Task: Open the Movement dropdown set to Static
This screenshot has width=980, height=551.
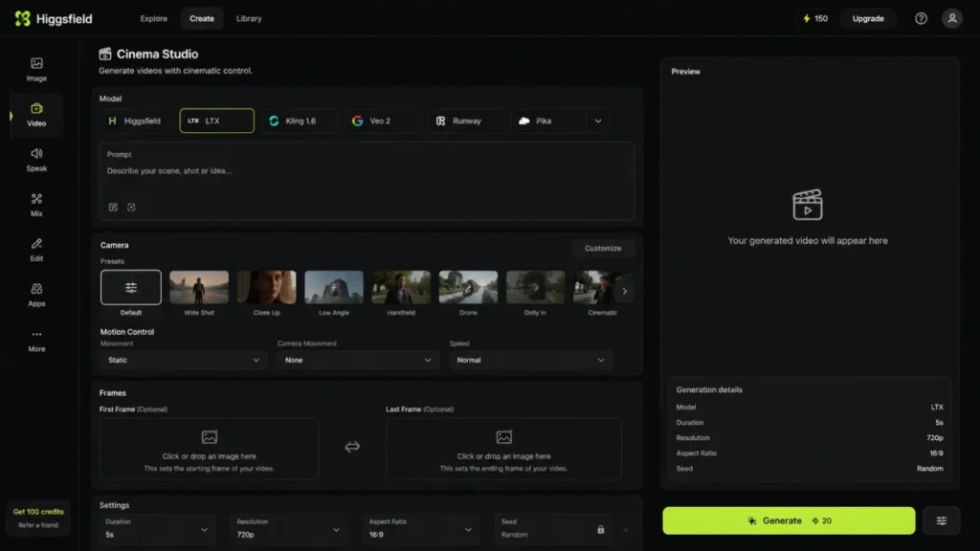Action: [x=184, y=360]
